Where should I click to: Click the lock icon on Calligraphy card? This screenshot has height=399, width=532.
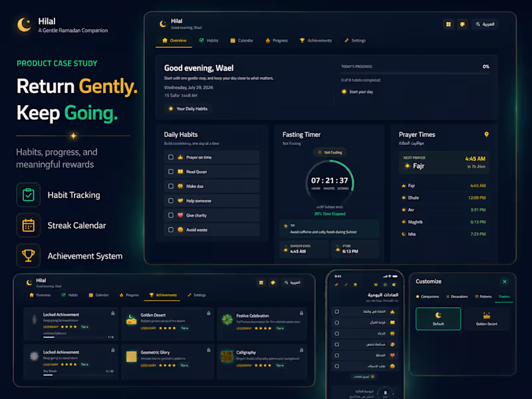[301, 350]
